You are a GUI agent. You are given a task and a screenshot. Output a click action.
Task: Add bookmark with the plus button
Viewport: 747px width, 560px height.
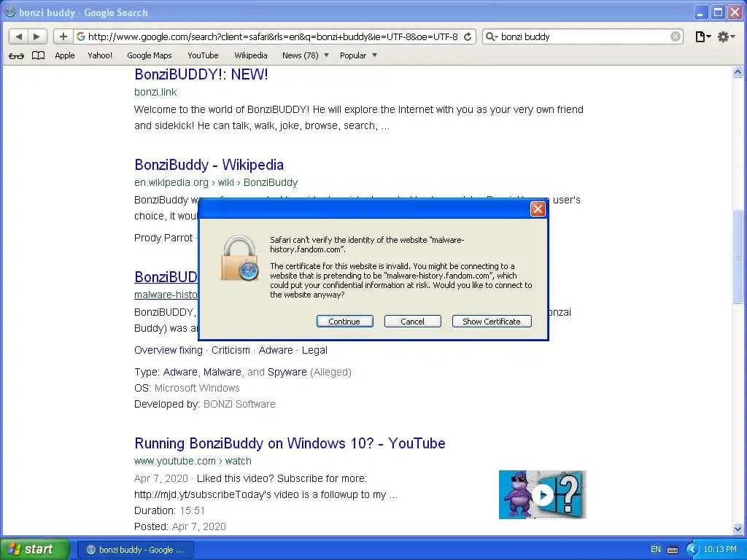tap(63, 36)
